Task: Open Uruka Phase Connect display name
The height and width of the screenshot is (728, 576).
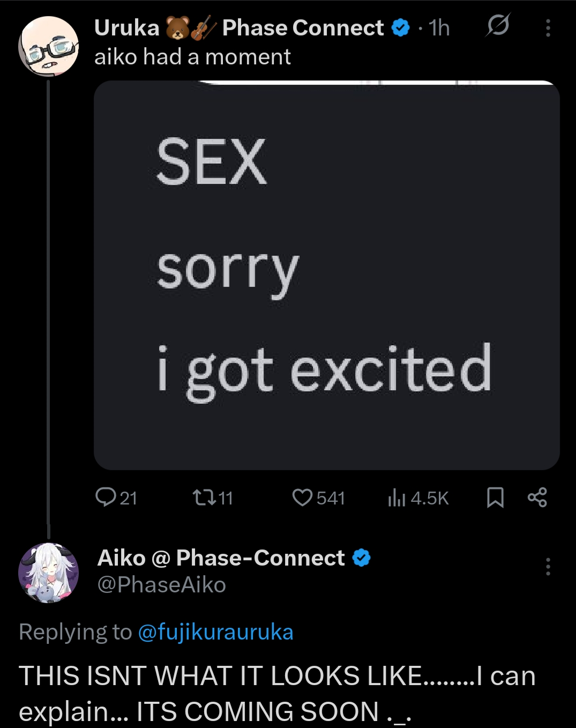Action: coord(239,28)
